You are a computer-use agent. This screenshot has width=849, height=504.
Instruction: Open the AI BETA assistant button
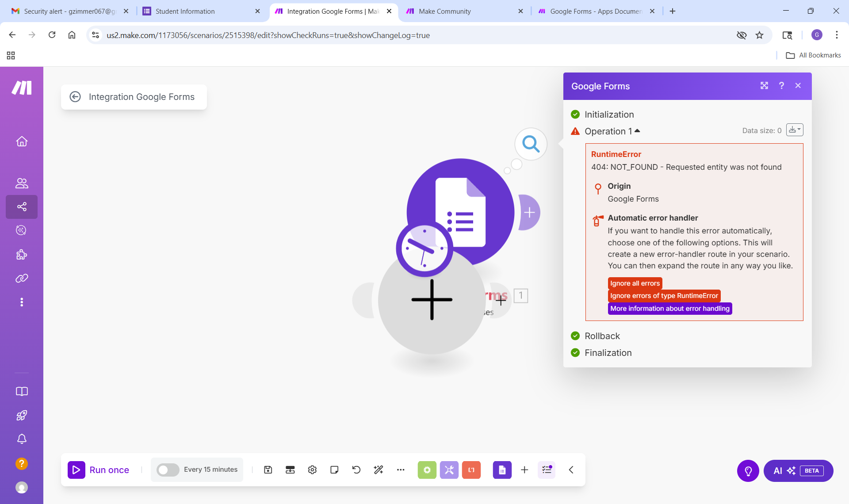tap(799, 471)
